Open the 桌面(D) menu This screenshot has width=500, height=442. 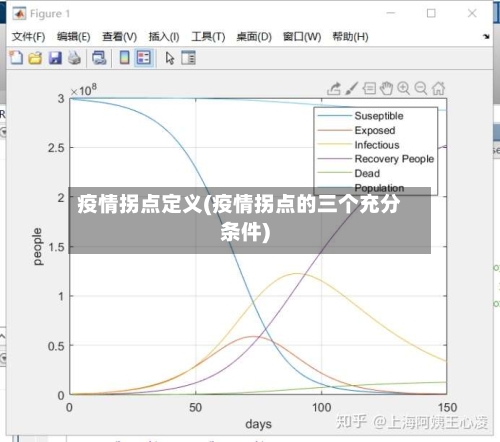coord(254,37)
